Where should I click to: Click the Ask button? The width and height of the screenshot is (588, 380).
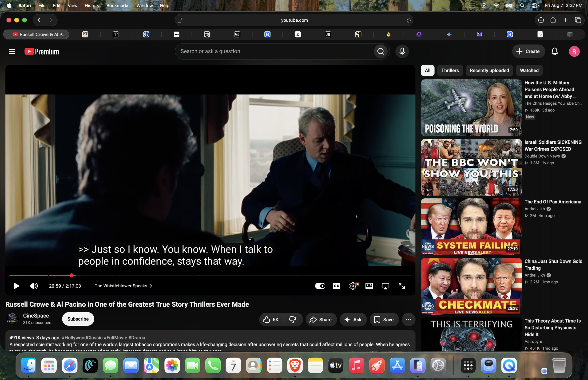[353, 320]
